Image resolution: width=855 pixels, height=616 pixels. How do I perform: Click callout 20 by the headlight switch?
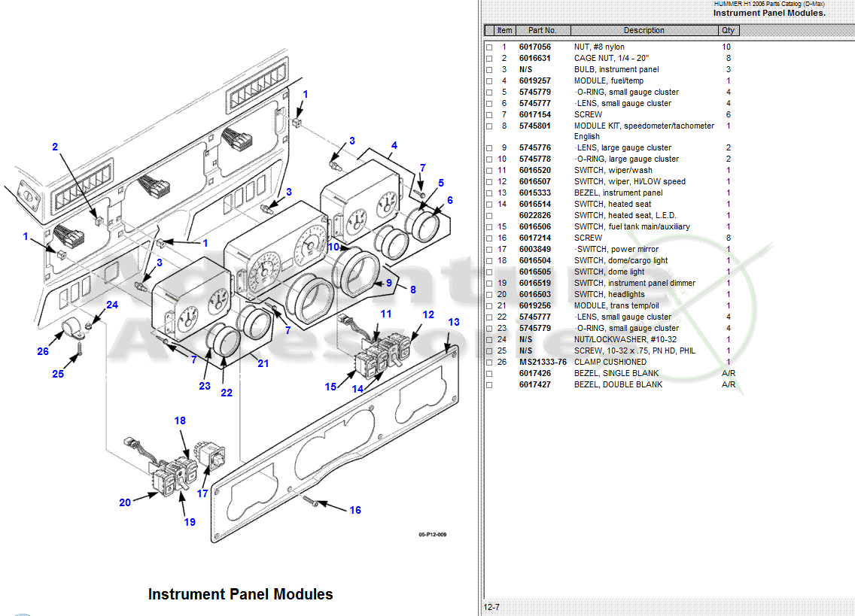click(x=125, y=502)
